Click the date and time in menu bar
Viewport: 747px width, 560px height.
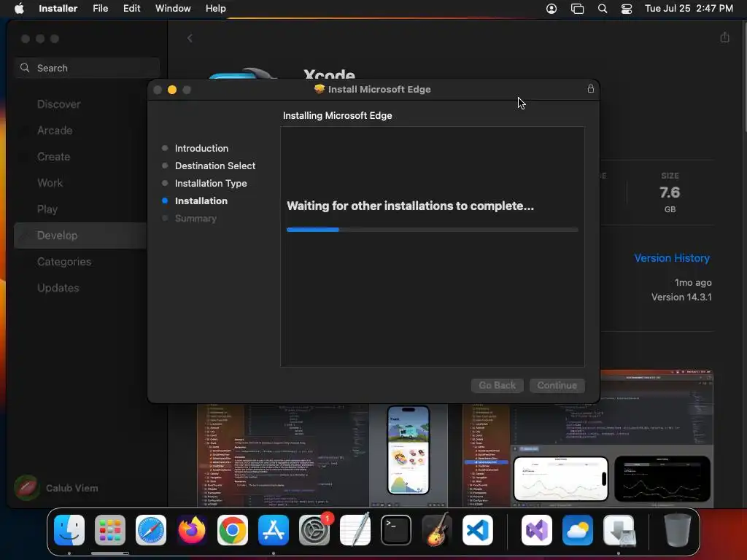click(689, 8)
